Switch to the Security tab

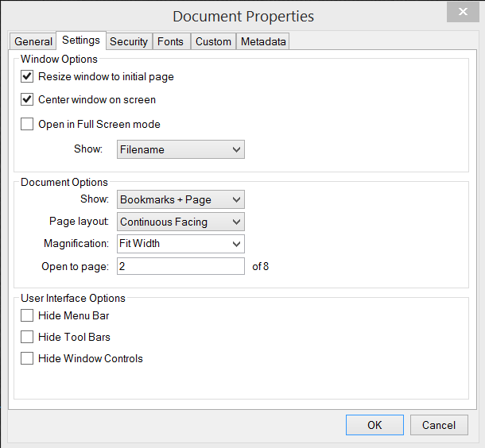129,41
